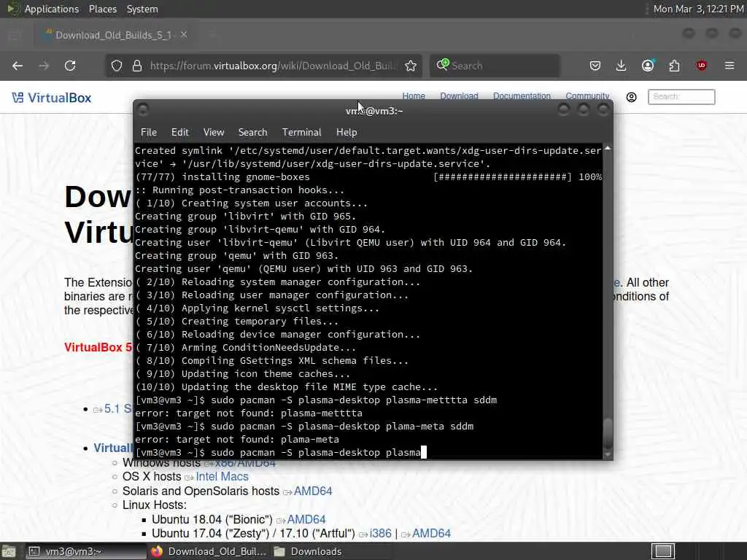Switch to Downloads folder taskbar button

[x=331, y=551]
